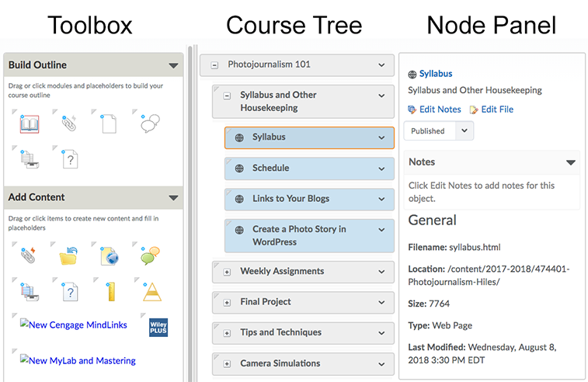Select the blank page placeholder in Build Outline
Image resolution: width=588 pixels, height=382 pixels.
(x=109, y=123)
